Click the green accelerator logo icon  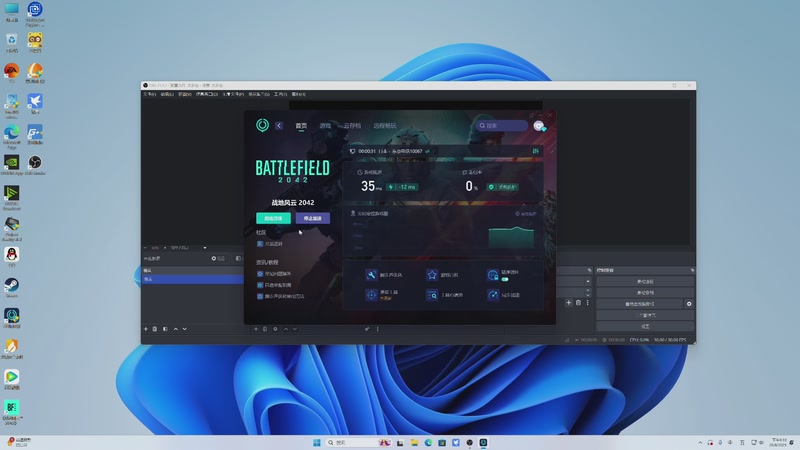tap(262, 125)
